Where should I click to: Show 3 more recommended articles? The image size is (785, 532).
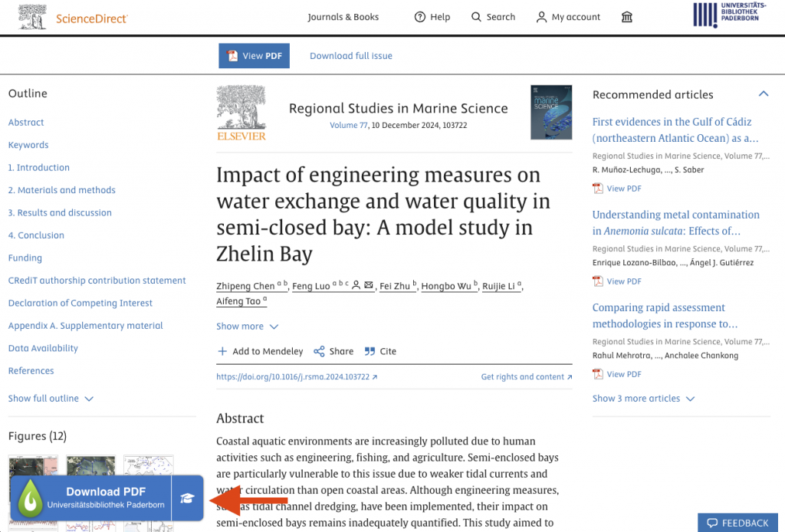click(x=644, y=399)
